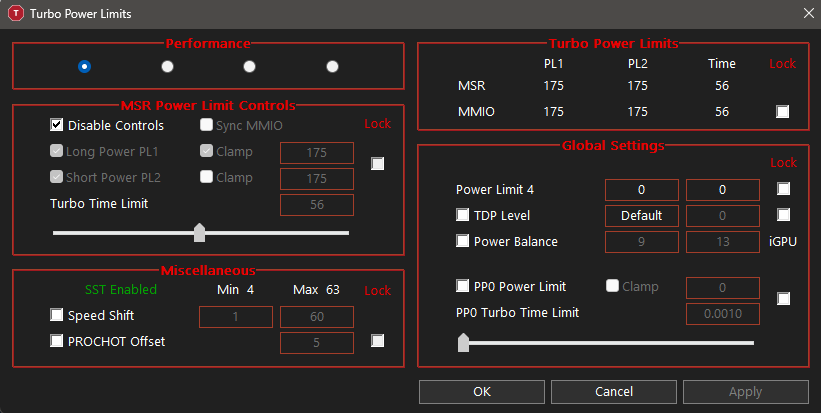This screenshot has height=413, width=821.
Task: Click the Power Balance field showing 9
Action: point(642,242)
